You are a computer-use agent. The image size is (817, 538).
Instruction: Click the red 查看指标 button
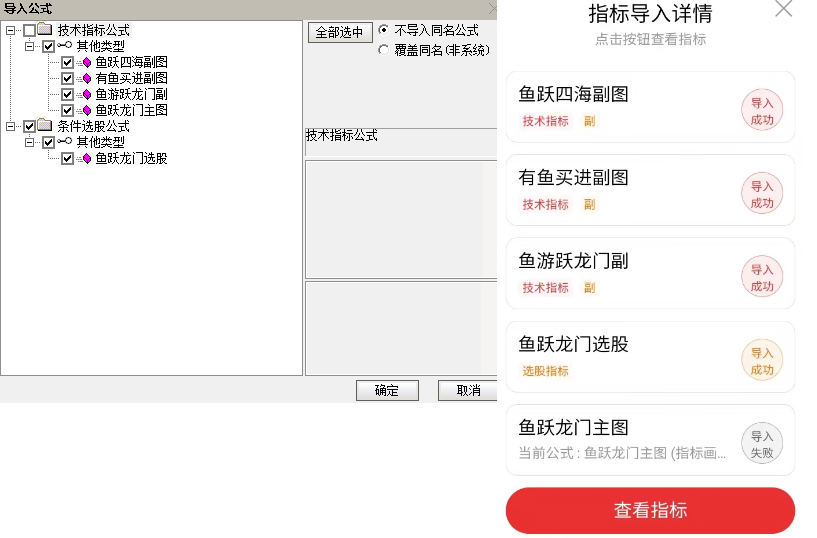(650, 510)
